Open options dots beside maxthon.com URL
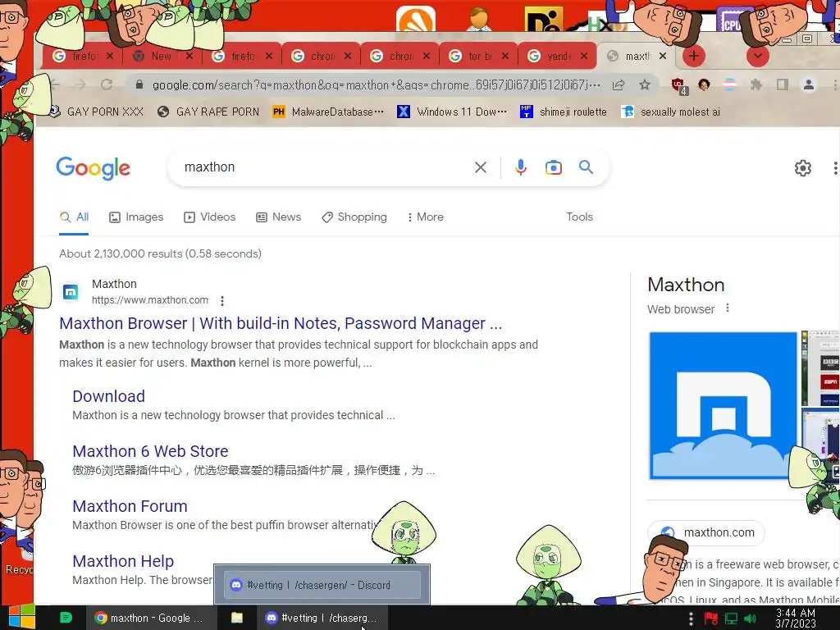The image size is (840, 630). (x=222, y=300)
